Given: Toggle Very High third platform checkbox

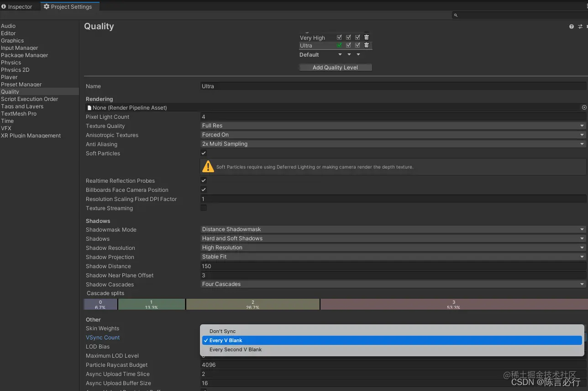Looking at the screenshot, I should pyautogui.click(x=357, y=37).
